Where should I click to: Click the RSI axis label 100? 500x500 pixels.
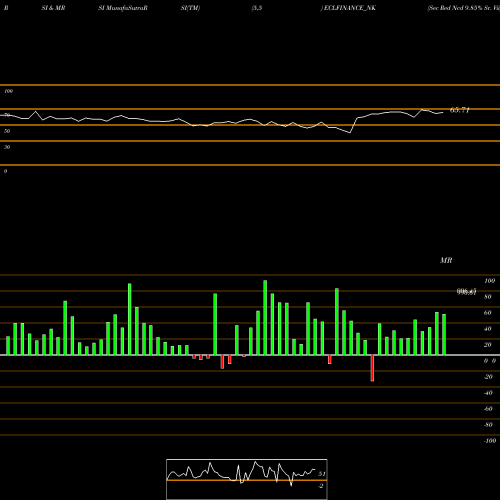pyautogui.click(x=8, y=91)
